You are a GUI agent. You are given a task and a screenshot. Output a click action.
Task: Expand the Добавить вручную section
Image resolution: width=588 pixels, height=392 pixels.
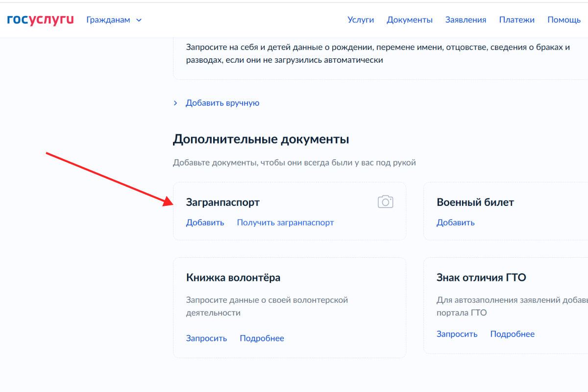(x=222, y=103)
